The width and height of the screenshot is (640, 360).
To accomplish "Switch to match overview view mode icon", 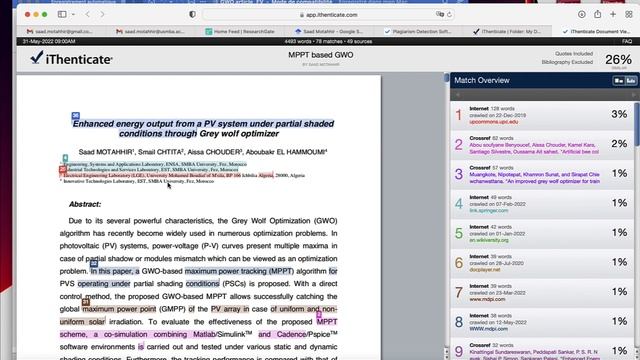I will [619, 80].
